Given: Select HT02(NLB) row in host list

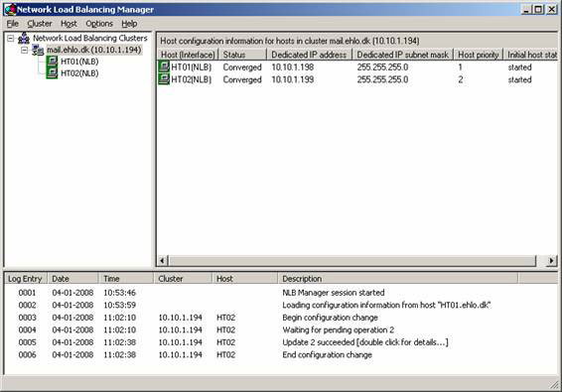Looking at the screenshot, I should 357,79.
